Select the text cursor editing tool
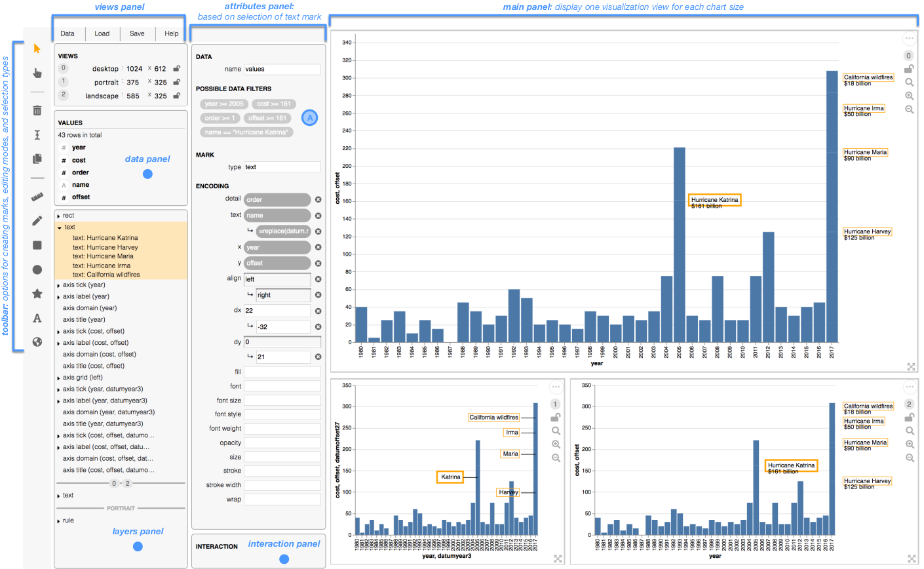This screenshot has width=924, height=569. pos(37,134)
